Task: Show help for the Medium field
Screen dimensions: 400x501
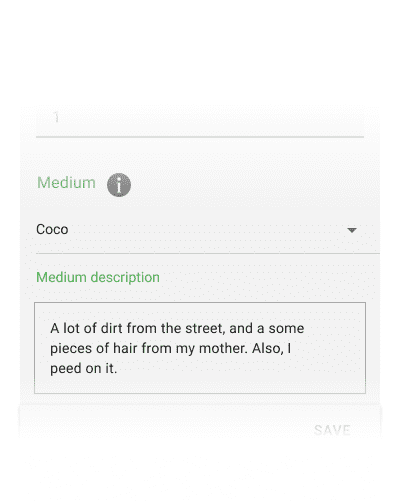Action: (119, 185)
